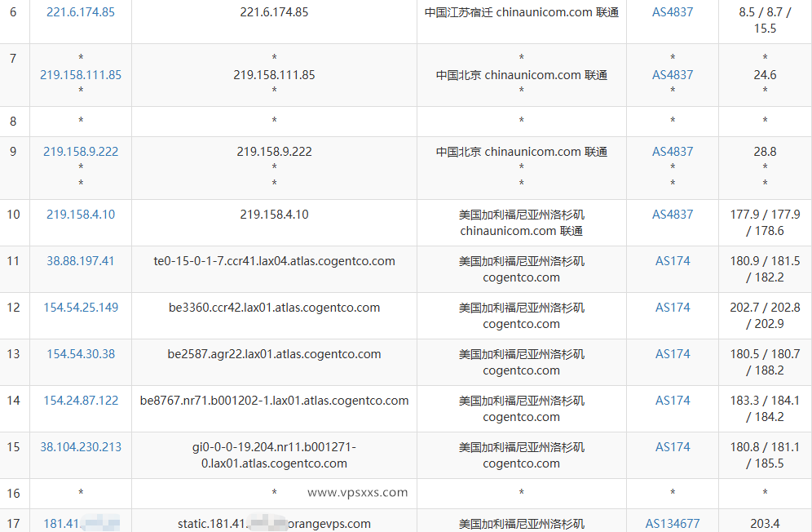Open AS174 link in hop 12 row
The width and height of the screenshot is (812, 532).
point(672,308)
